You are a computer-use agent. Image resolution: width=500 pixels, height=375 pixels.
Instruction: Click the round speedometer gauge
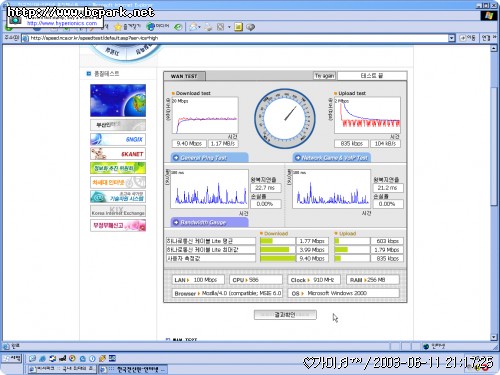click(285, 118)
